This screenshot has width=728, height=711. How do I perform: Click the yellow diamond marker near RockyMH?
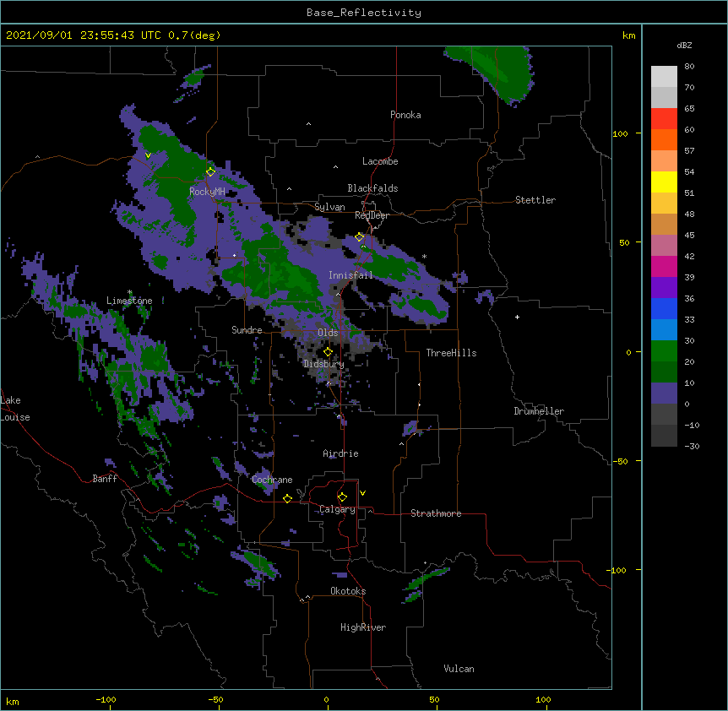pyautogui.click(x=211, y=171)
